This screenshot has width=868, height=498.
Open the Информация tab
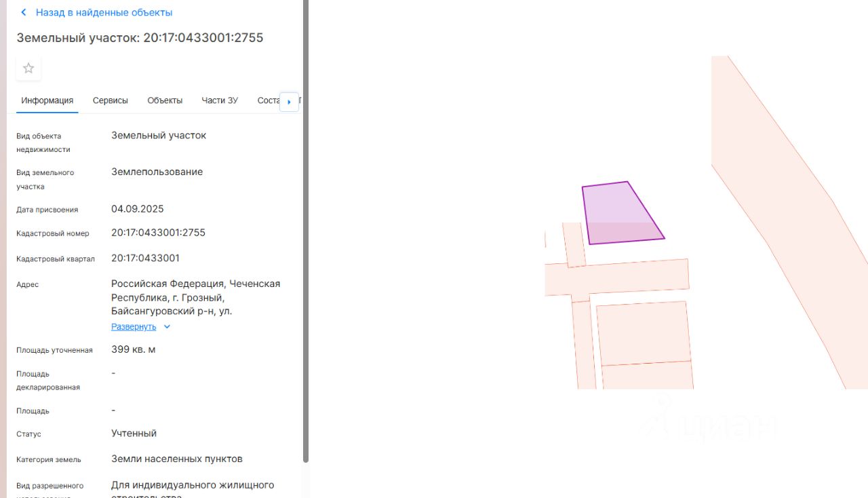(x=47, y=100)
